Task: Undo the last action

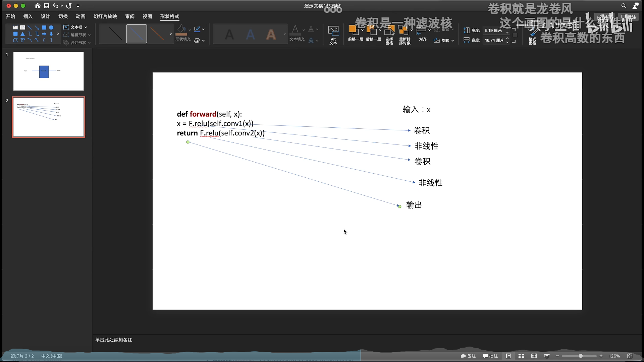Action: click(56, 6)
